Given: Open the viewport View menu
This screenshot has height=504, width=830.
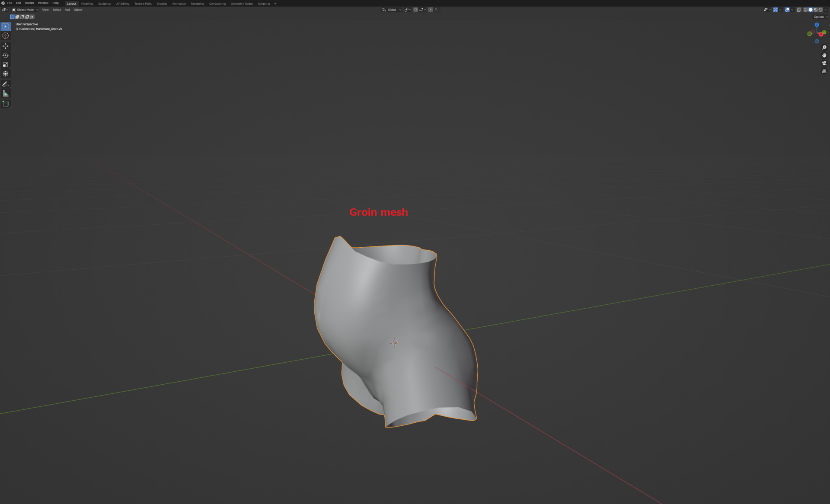Looking at the screenshot, I should [45, 10].
